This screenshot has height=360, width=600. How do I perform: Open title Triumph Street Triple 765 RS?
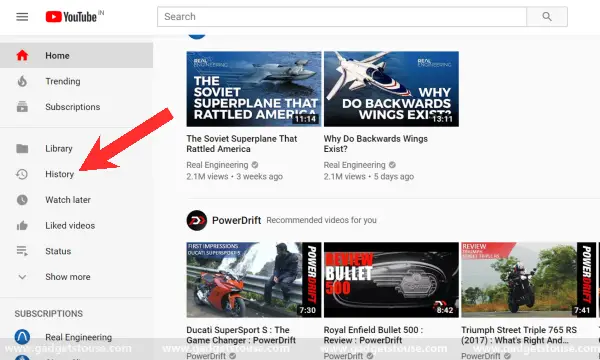click(519, 335)
